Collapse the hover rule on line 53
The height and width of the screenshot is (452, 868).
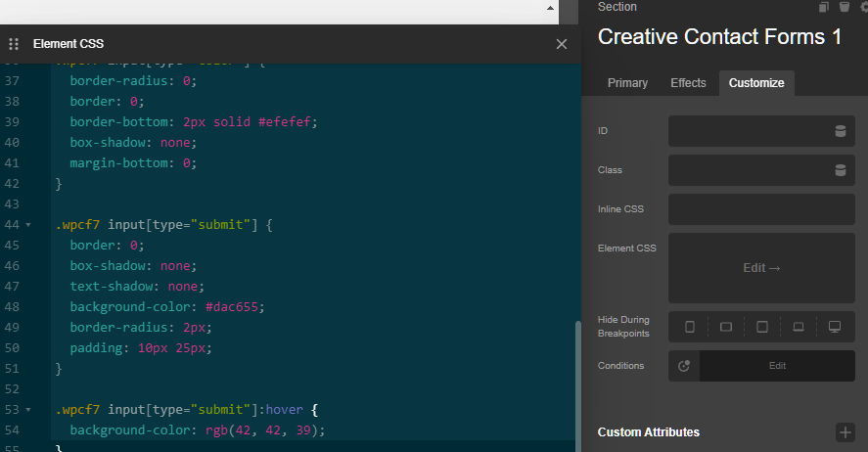tap(28, 409)
